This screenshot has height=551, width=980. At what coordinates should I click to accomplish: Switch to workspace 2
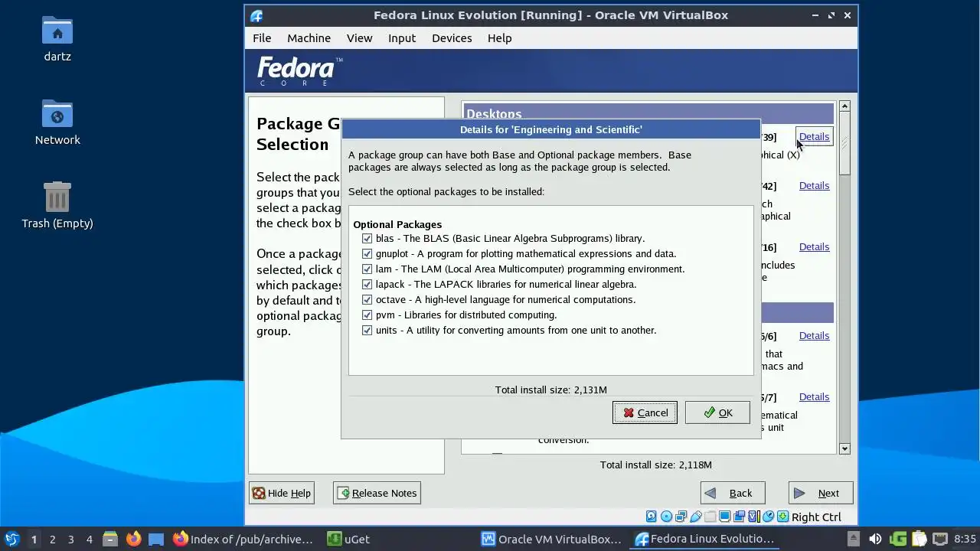[x=52, y=539]
